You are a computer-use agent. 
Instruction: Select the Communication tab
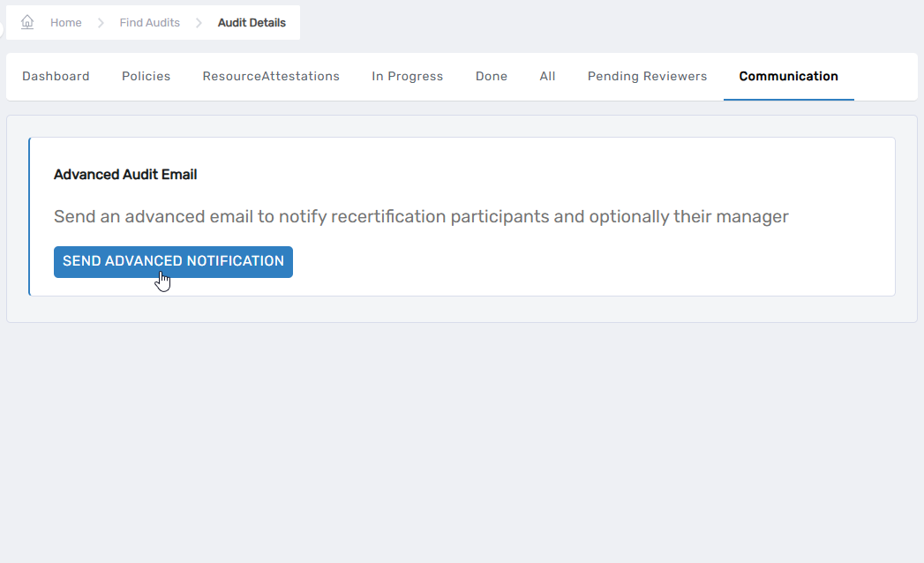[x=788, y=77]
